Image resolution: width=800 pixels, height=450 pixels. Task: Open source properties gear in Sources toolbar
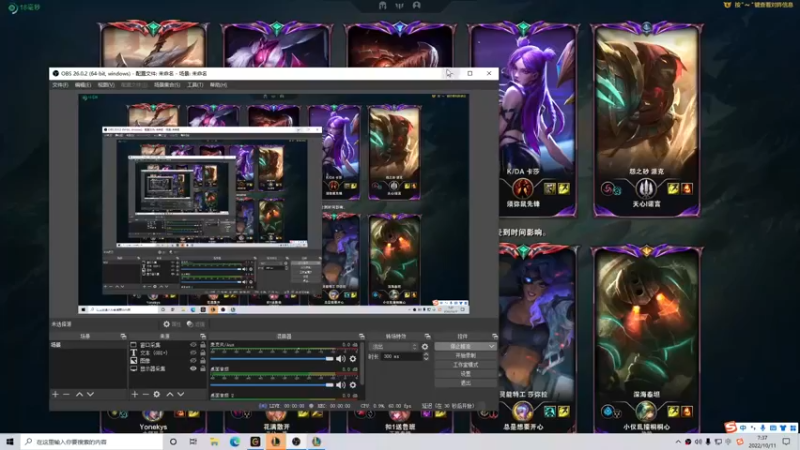pos(157,394)
